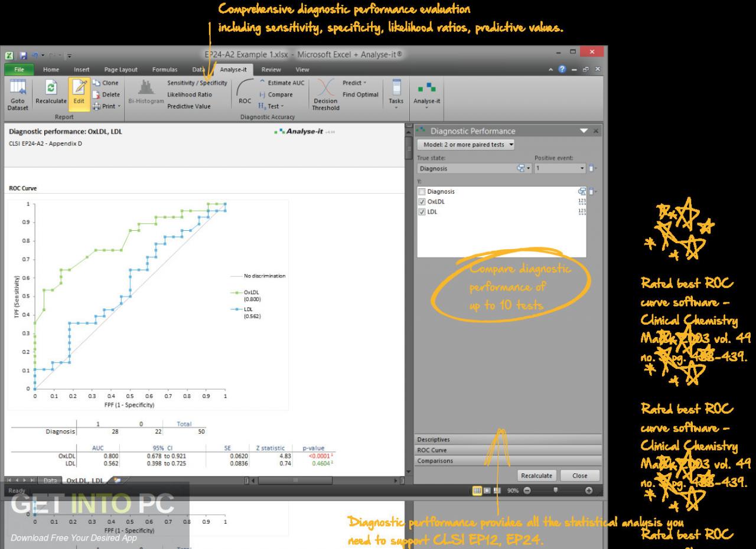Viewport: 756px width, 549px height.
Task: Click Find Optimal
Action: 360,94
